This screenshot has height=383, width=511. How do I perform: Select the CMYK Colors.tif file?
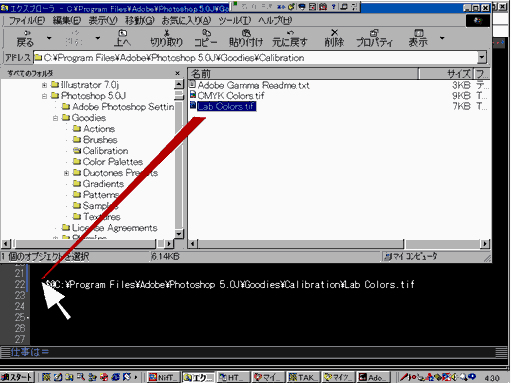click(x=231, y=96)
